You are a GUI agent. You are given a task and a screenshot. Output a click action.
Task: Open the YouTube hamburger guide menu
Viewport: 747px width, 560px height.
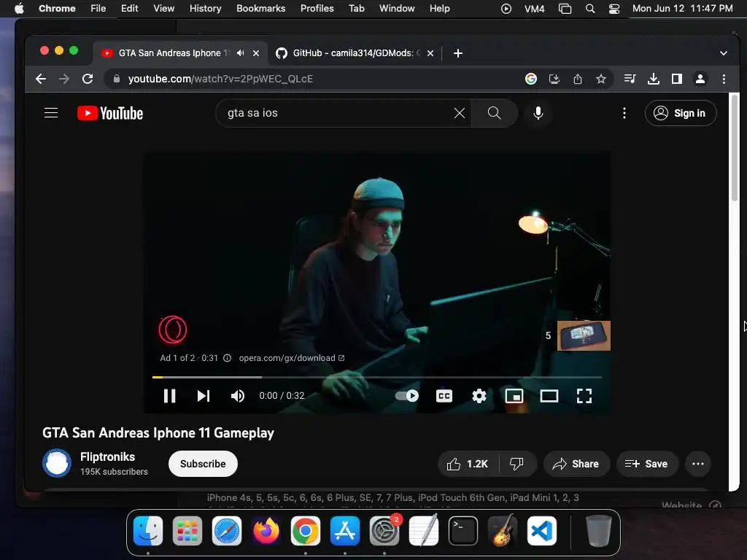51,113
